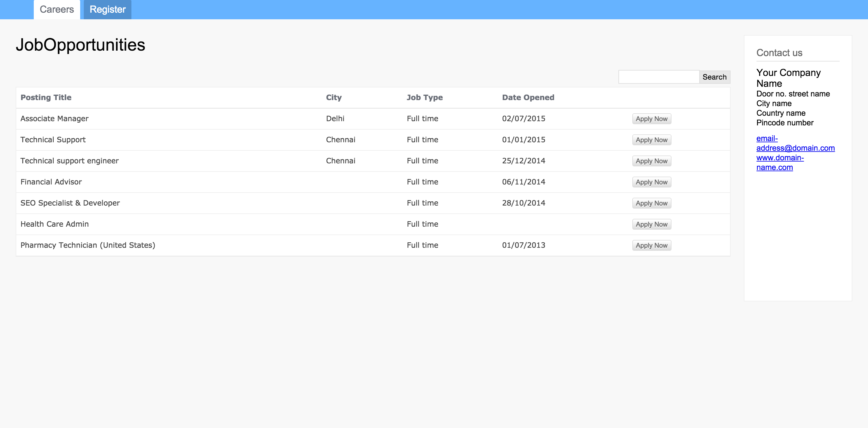The image size is (868, 428).
Task: Click the Delhi city cell
Action: click(335, 119)
